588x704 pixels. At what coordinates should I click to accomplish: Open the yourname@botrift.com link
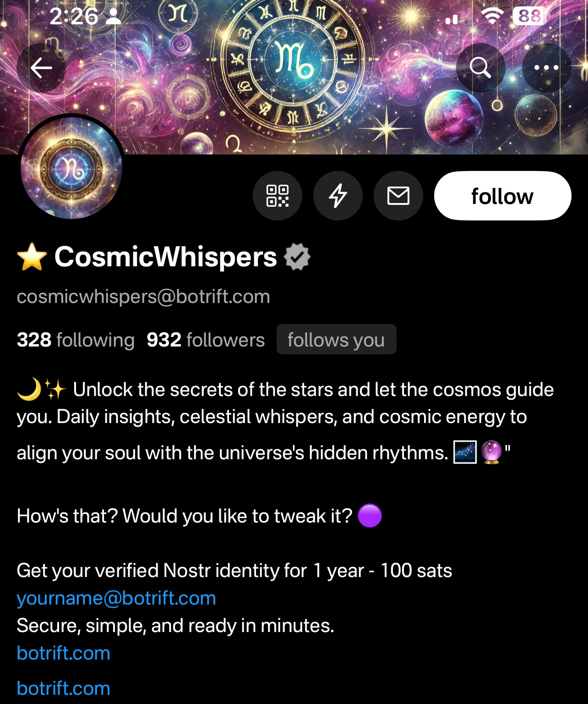116,598
